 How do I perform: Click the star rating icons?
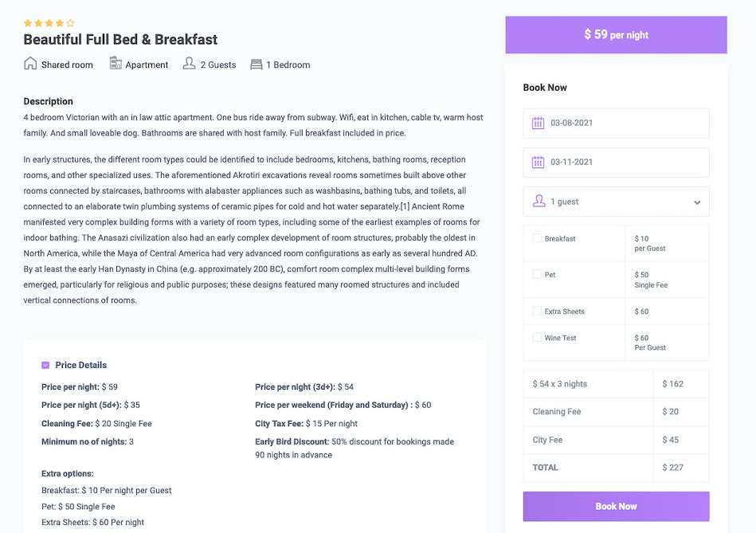tap(49, 23)
